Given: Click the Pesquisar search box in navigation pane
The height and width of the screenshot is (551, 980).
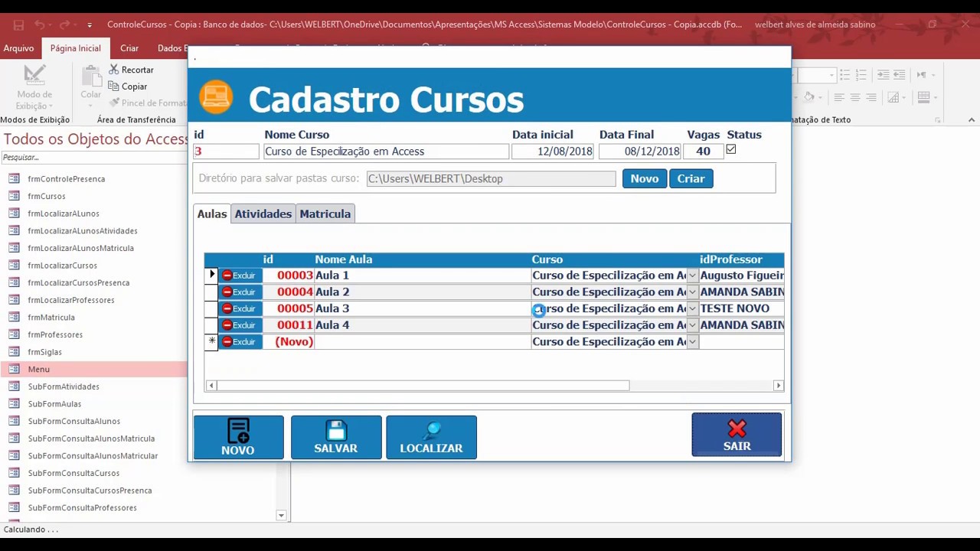Looking at the screenshot, I should tap(93, 158).
